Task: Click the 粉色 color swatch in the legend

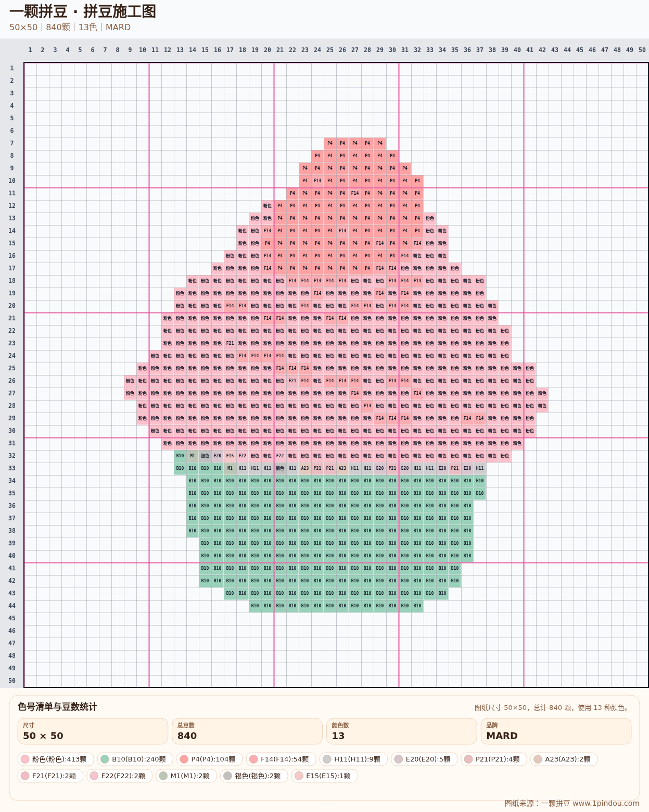Action: [25, 759]
